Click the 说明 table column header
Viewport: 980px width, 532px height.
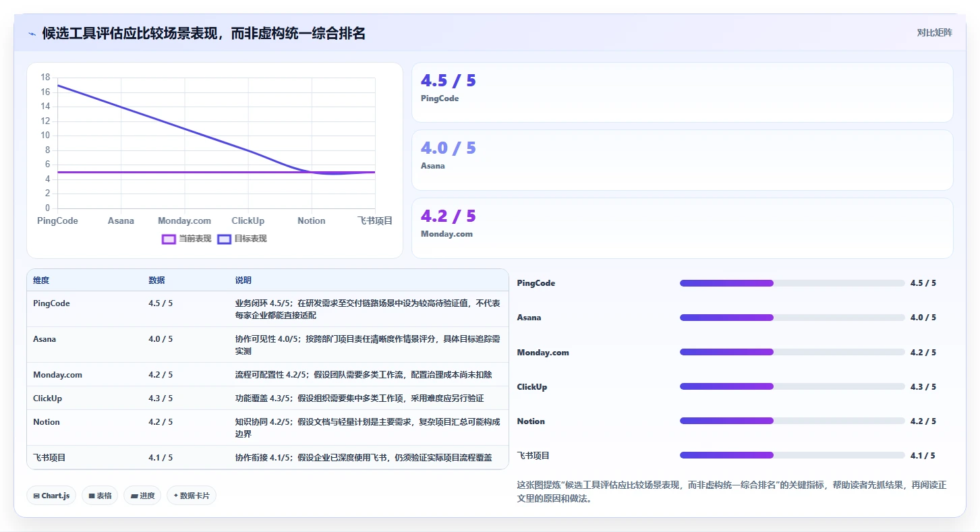tap(243, 280)
